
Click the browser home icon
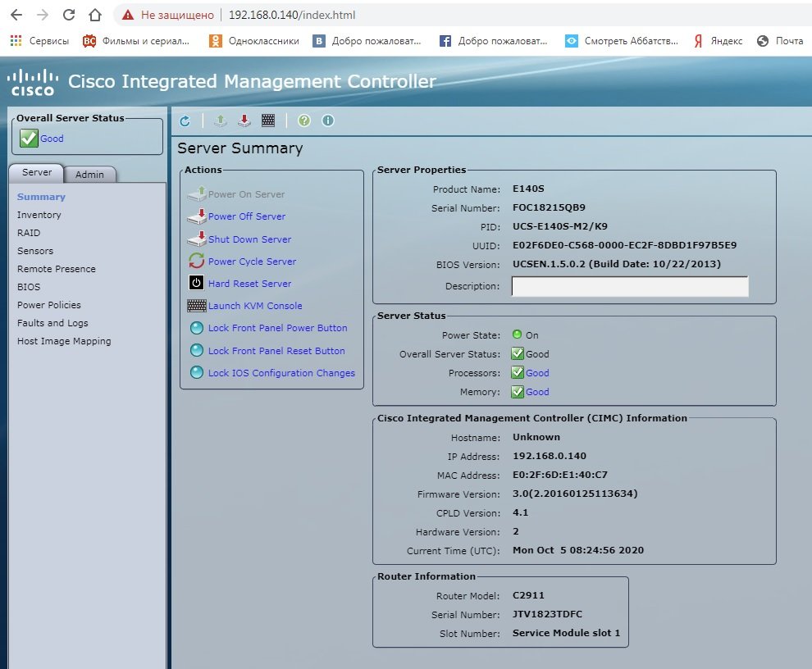(x=95, y=15)
